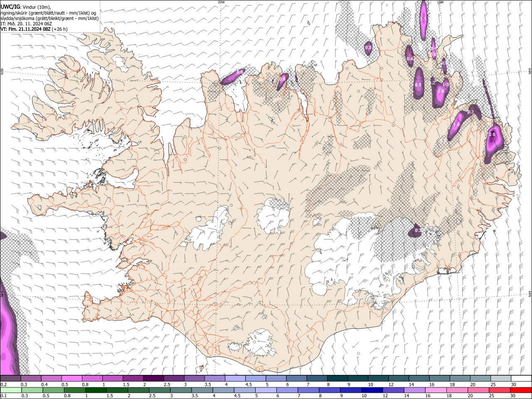The width and height of the screenshot is (532, 399).
Task: Bottom legend row: click the swatch starting at 18
Action: (456, 390)
